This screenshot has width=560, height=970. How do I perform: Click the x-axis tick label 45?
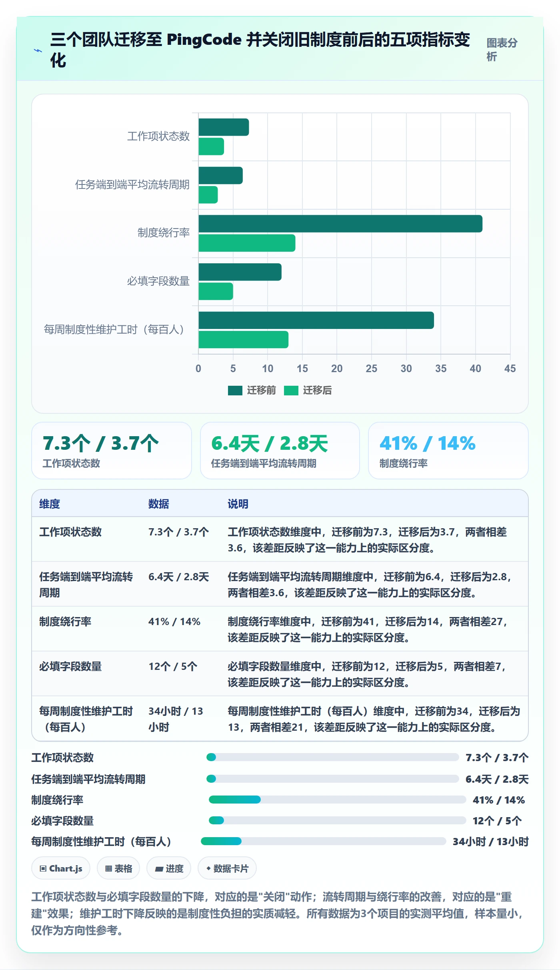tap(510, 369)
